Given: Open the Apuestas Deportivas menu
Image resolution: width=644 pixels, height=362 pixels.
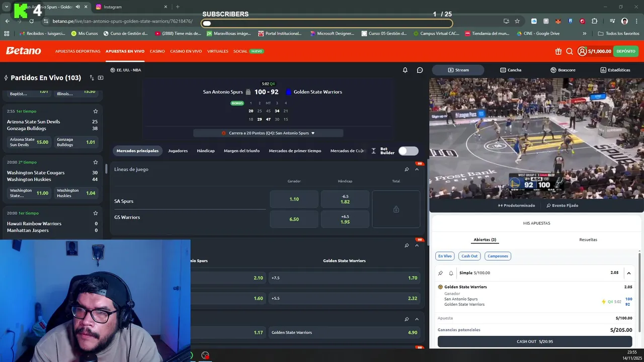Looking at the screenshot, I should [x=77, y=51].
